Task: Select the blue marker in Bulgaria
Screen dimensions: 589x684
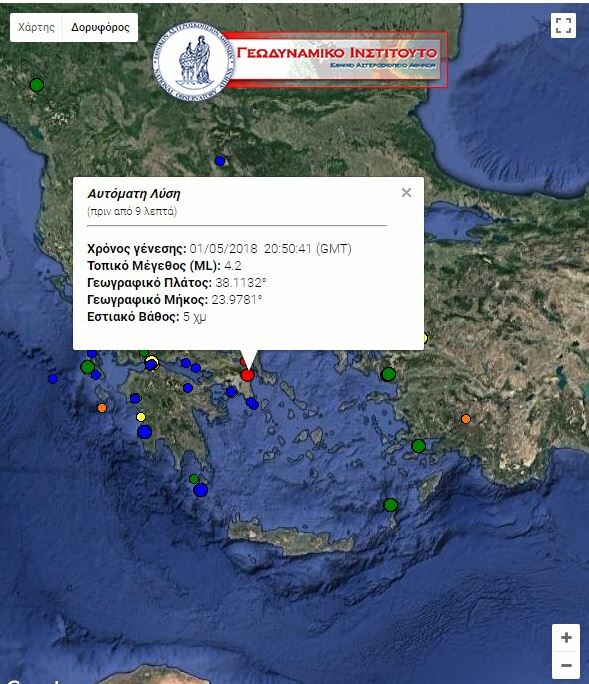Action: click(x=220, y=161)
